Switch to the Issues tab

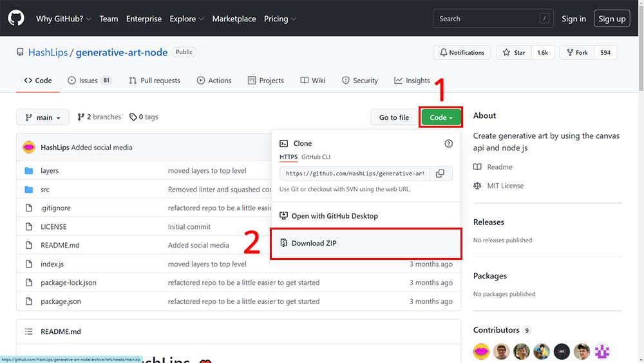(x=90, y=81)
